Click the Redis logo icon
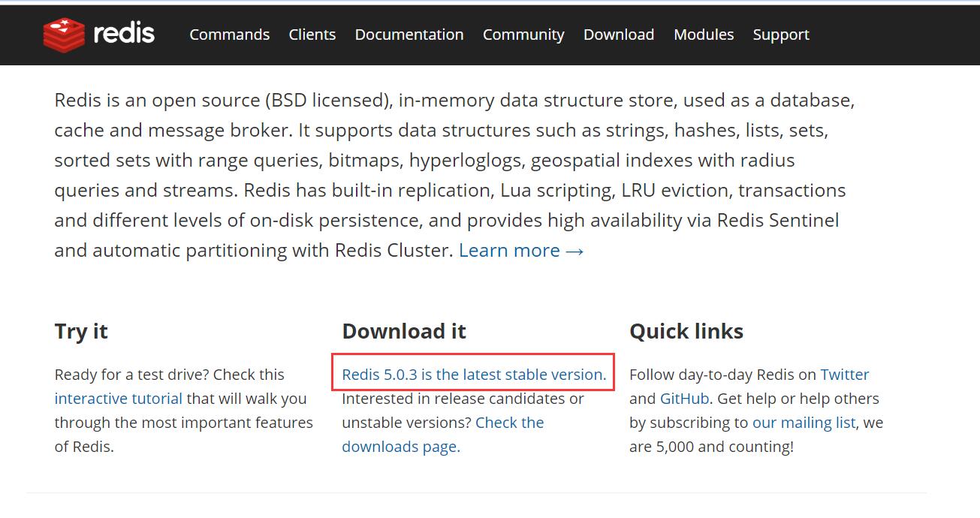This screenshot has width=980, height=518. click(66, 34)
